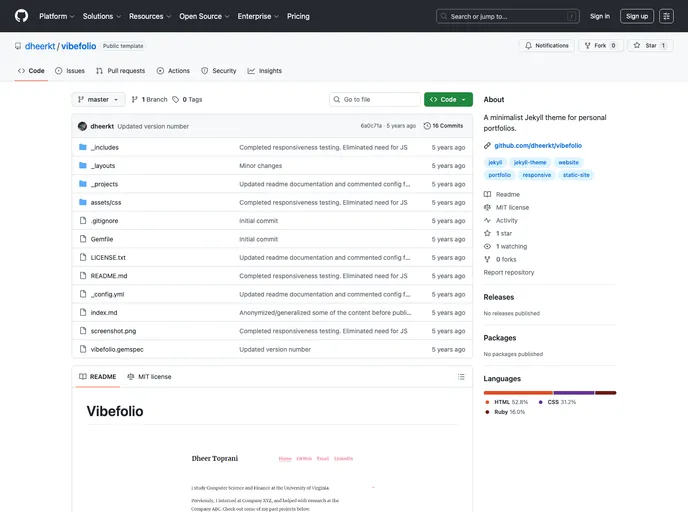688x512 pixels.
Task: Click the _includes folder icon
Action: (83, 147)
